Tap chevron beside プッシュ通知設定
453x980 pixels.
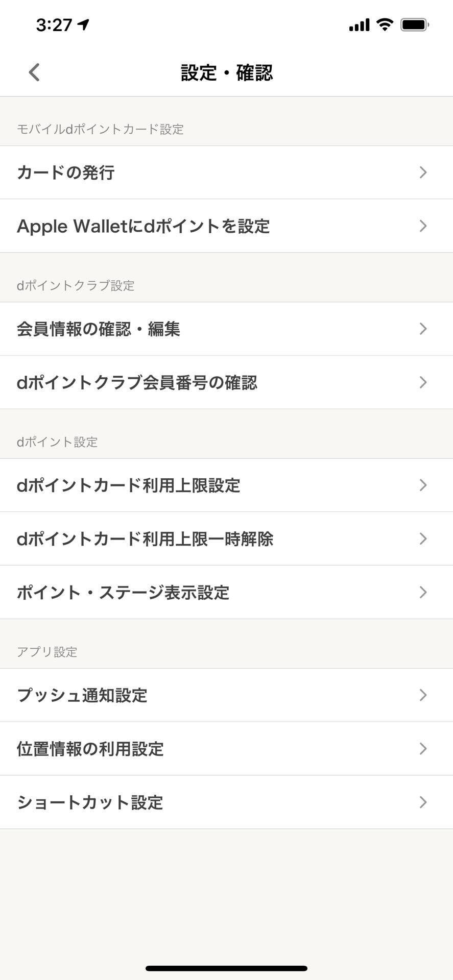click(x=423, y=695)
